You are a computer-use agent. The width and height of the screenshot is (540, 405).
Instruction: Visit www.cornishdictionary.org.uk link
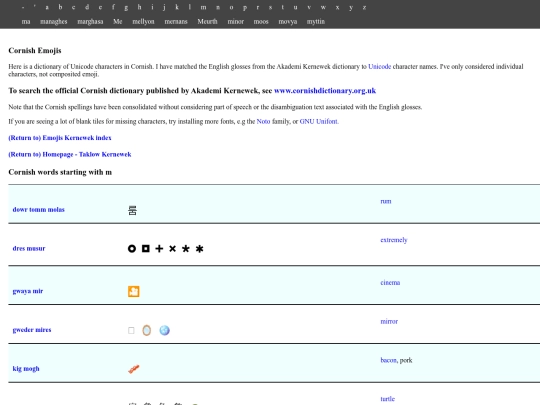point(325,91)
